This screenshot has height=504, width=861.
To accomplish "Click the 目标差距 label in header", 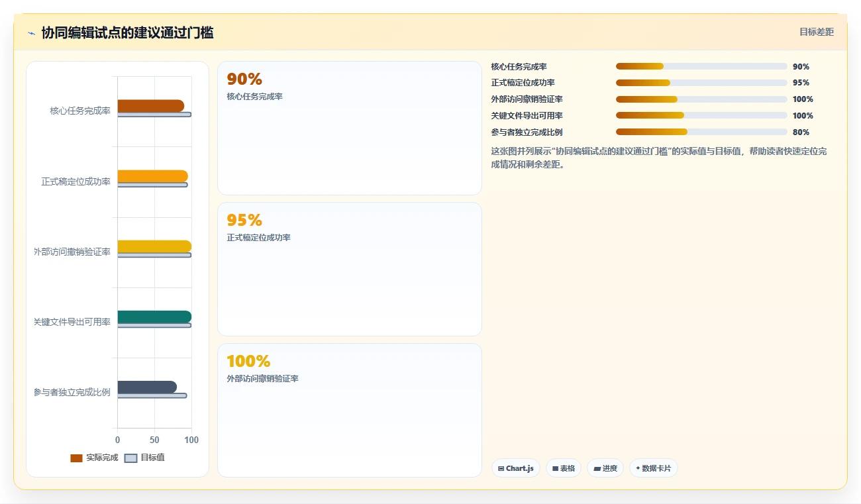I will (817, 32).
